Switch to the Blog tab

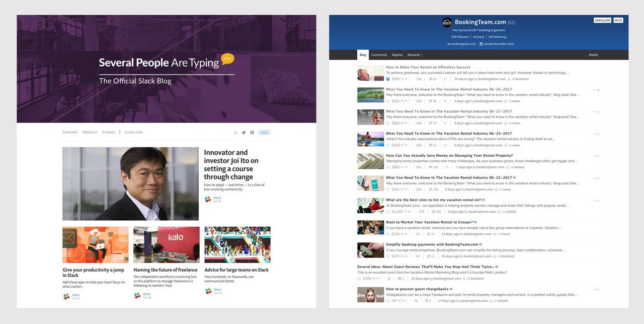click(x=363, y=55)
